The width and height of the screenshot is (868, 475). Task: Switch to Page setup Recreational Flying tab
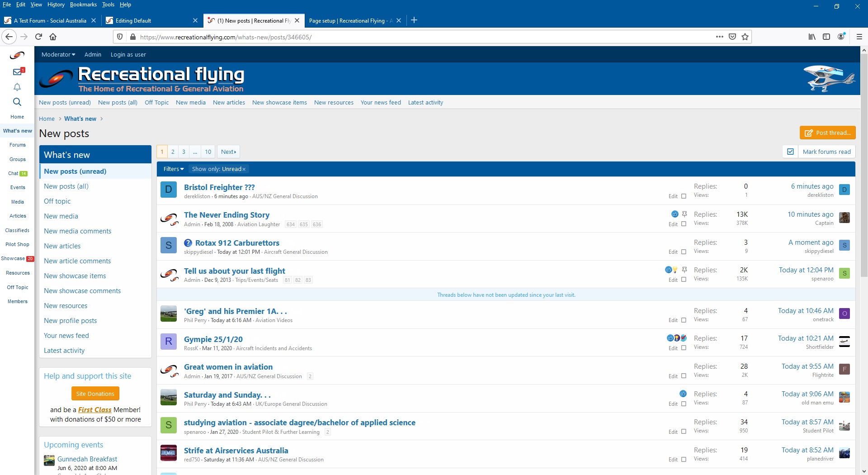(351, 20)
